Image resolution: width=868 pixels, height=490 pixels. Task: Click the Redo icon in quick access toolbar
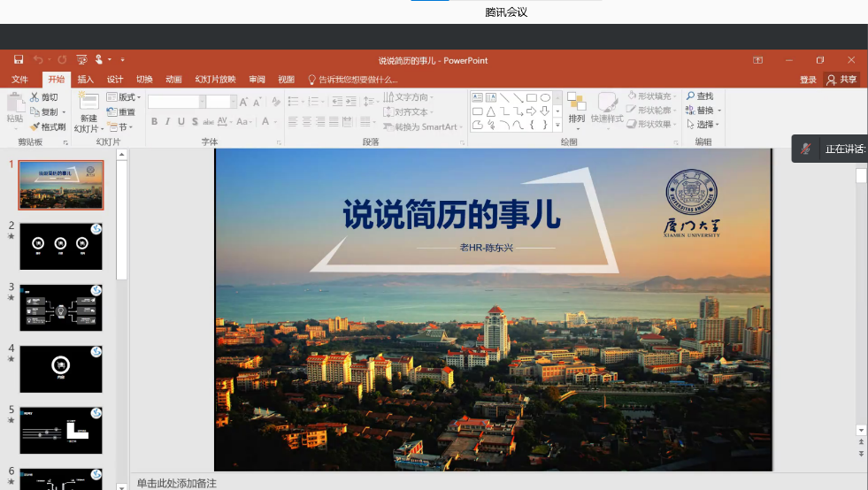(x=62, y=59)
